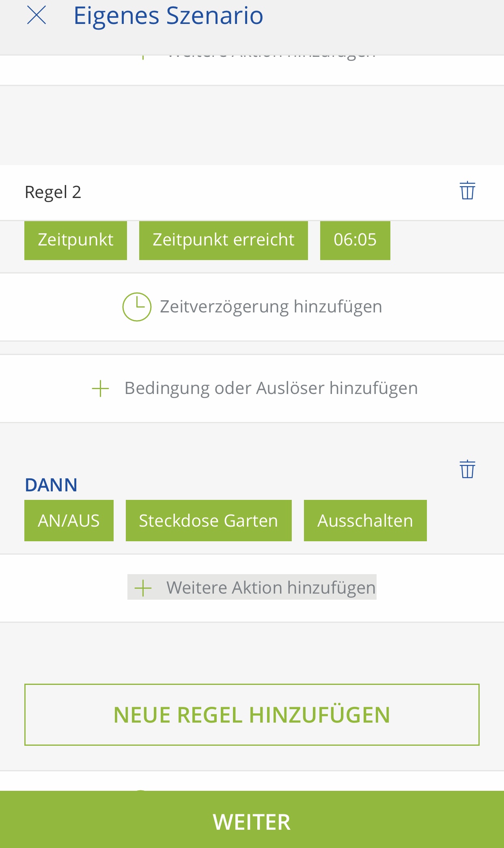Delete the DANN action via trash icon

click(467, 469)
